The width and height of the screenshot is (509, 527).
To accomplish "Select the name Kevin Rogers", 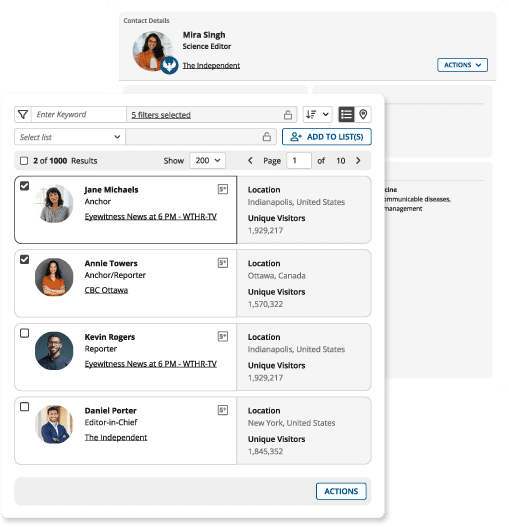I will point(110,337).
